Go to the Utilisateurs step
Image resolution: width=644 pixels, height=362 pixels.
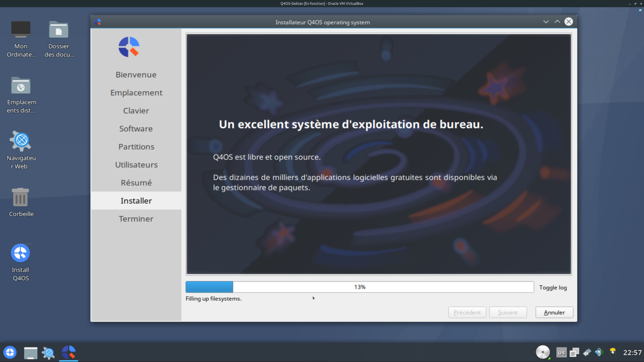pyautogui.click(x=136, y=165)
